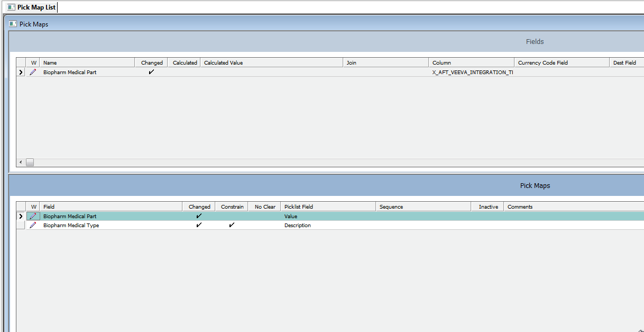Select Biopharm Medical Part name in Fields list
This screenshot has width=644, height=332.
(x=70, y=72)
